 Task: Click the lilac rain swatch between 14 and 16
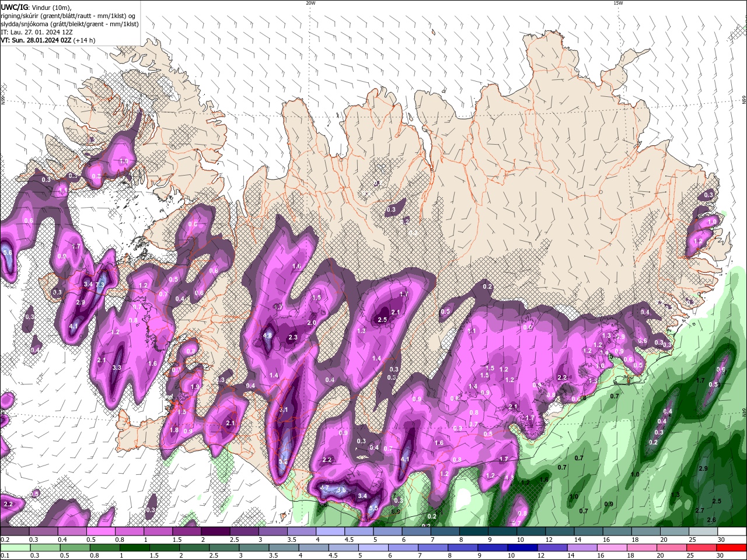[x=581, y=548]
